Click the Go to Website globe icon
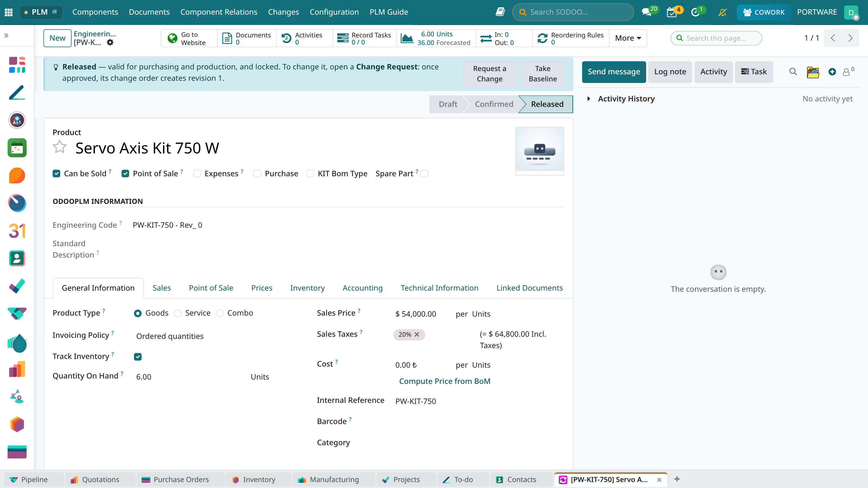 [173, 38]
